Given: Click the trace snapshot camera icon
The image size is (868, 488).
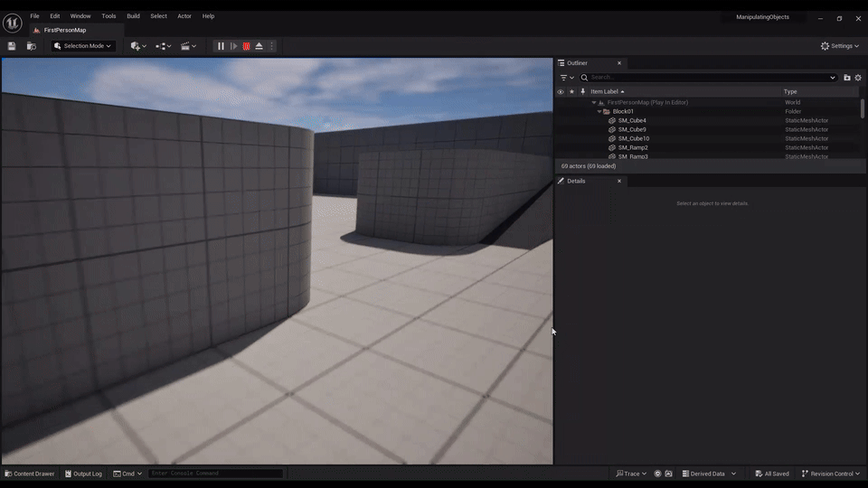Looking at the screenshot, I should (x=669, y=474).
